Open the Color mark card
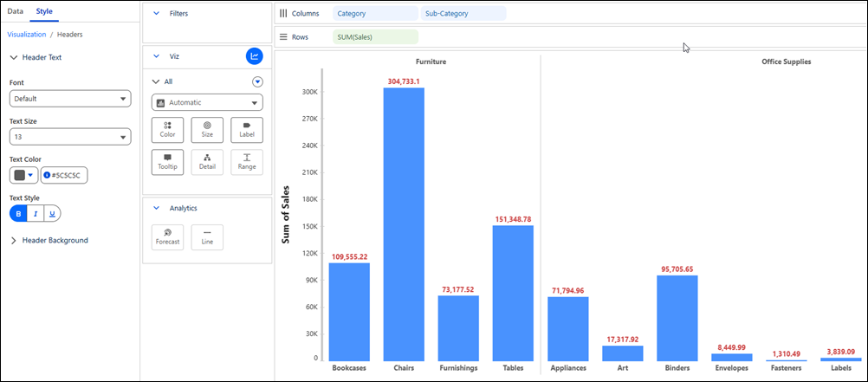The image size is (868, 382). [x=167, y=130]
